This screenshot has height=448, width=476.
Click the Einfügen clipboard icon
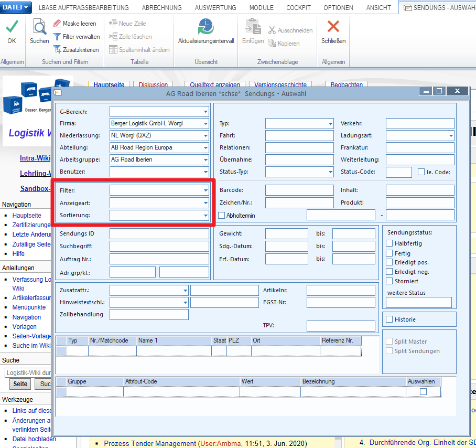click(253, 27)
